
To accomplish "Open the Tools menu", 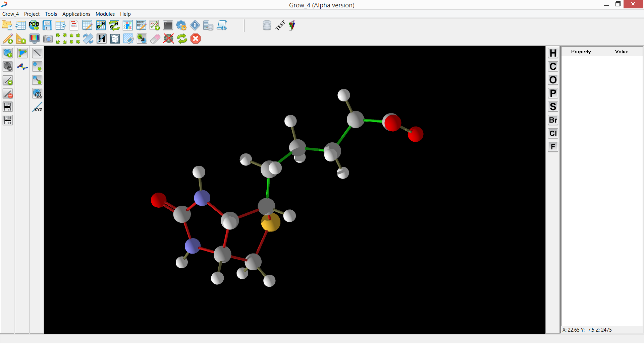I will 51,14.
